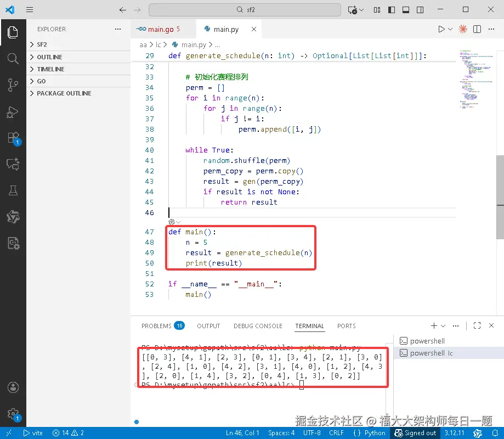Open editor More Actions ellipsis

[x=491, y=29]
